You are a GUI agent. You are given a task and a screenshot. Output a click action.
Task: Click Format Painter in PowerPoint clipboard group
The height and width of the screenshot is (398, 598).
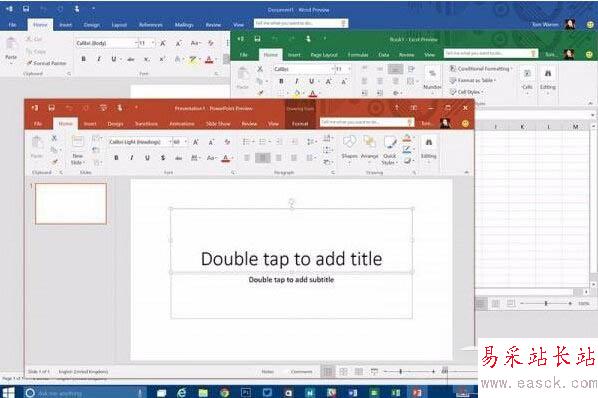(55, 162)
